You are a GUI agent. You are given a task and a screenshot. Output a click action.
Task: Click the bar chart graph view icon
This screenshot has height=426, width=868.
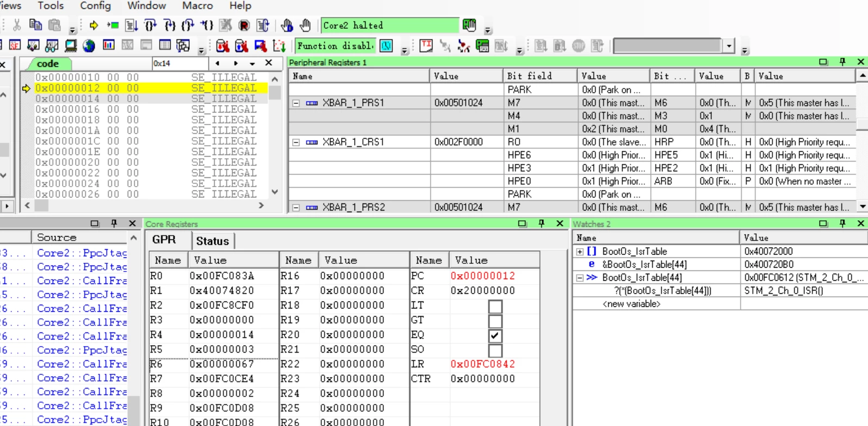click(x=109, y=45)
